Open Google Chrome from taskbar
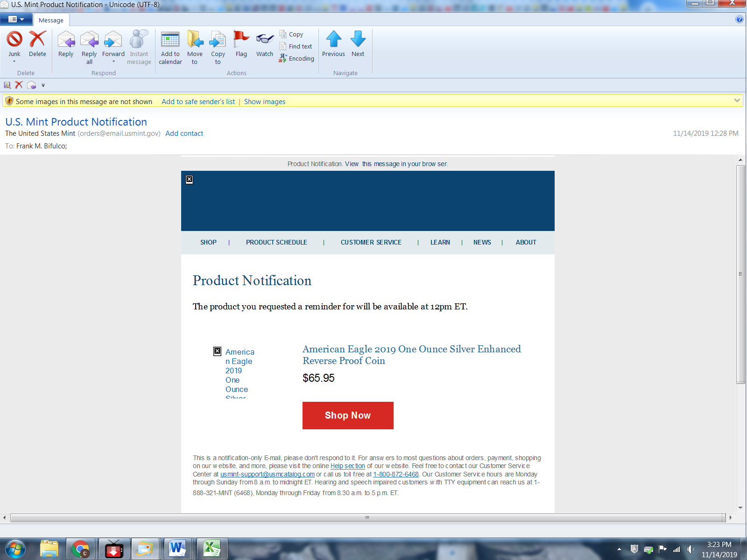 pos(80,549)
